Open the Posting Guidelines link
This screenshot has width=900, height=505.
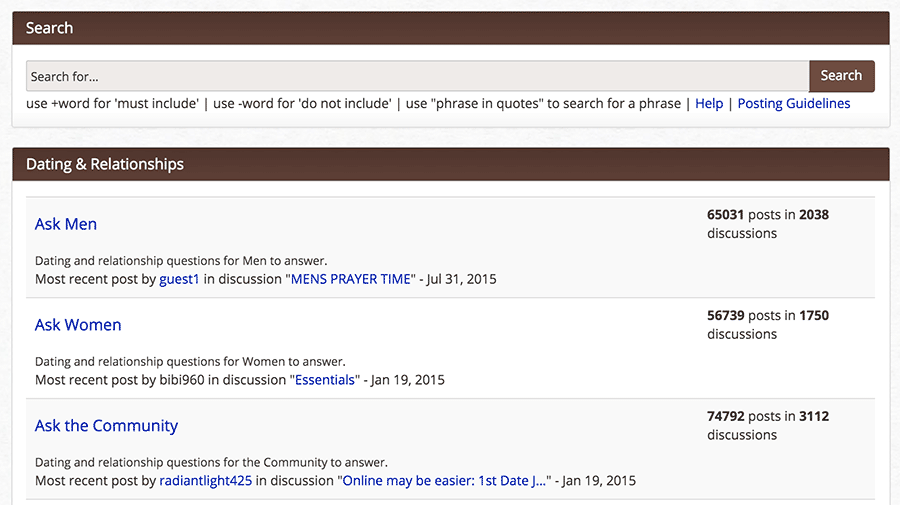coord(794,104)
